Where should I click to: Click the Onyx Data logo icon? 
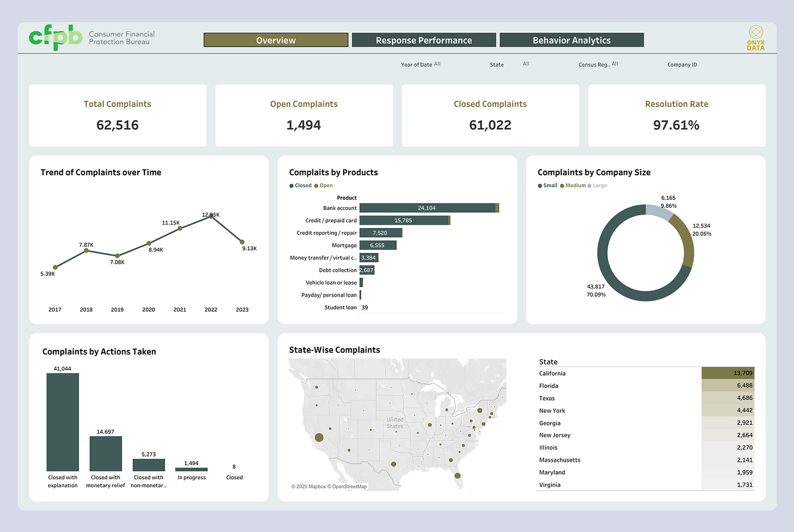pyautogui.click(x=755, y=32)
